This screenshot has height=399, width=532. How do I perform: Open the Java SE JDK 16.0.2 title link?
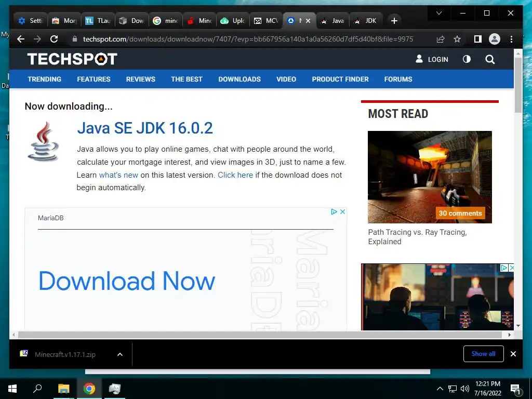point(145,128)
